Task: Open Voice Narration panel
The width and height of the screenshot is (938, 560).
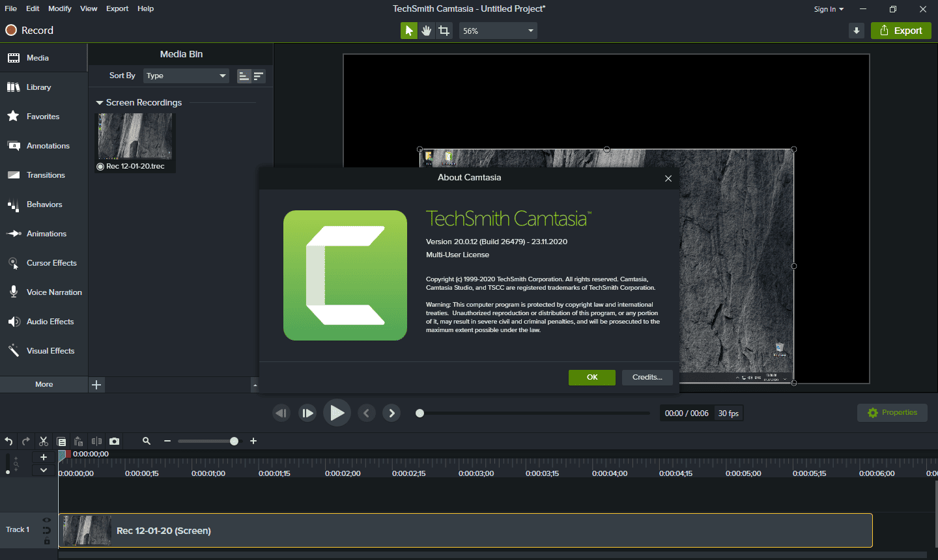Action: point(44,292)
